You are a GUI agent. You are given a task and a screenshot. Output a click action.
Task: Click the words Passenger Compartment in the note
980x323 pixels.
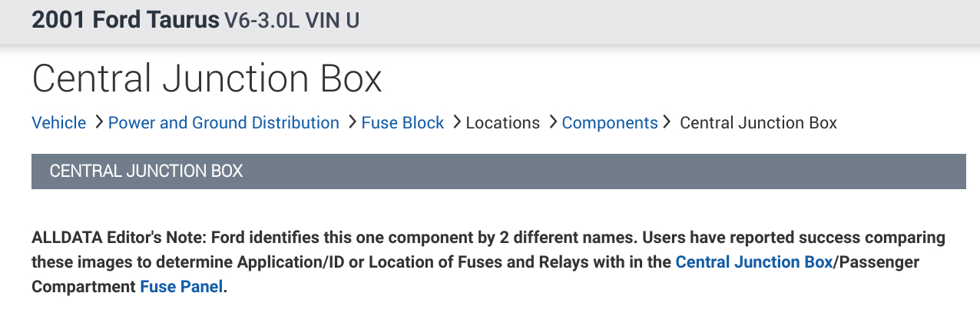pos(878,262)
